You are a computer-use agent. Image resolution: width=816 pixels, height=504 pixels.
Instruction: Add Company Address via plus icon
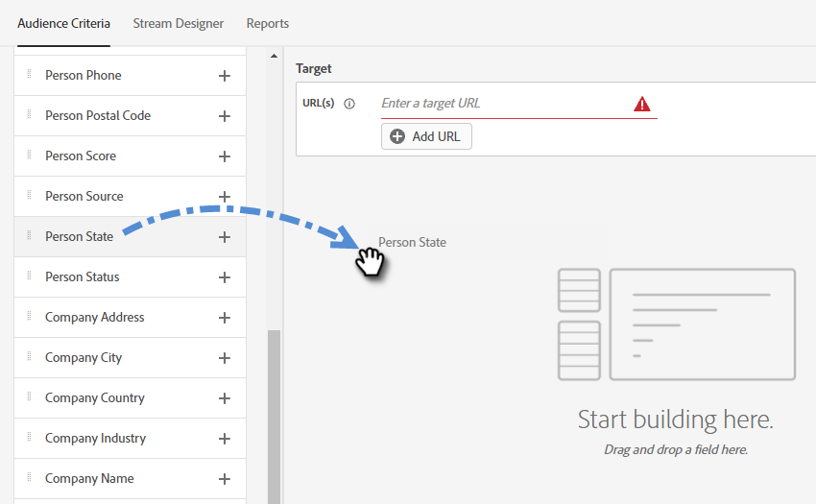tap(225, 318)
